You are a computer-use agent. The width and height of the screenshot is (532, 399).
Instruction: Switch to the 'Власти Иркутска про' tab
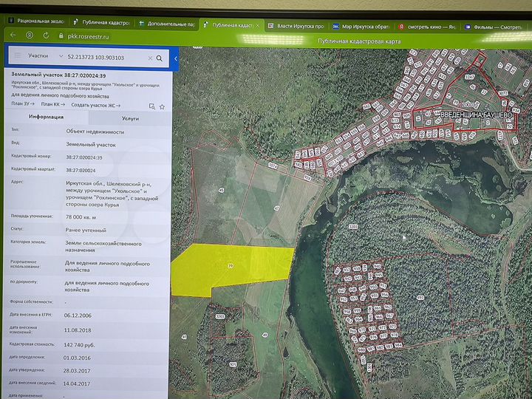coord(296,26)
